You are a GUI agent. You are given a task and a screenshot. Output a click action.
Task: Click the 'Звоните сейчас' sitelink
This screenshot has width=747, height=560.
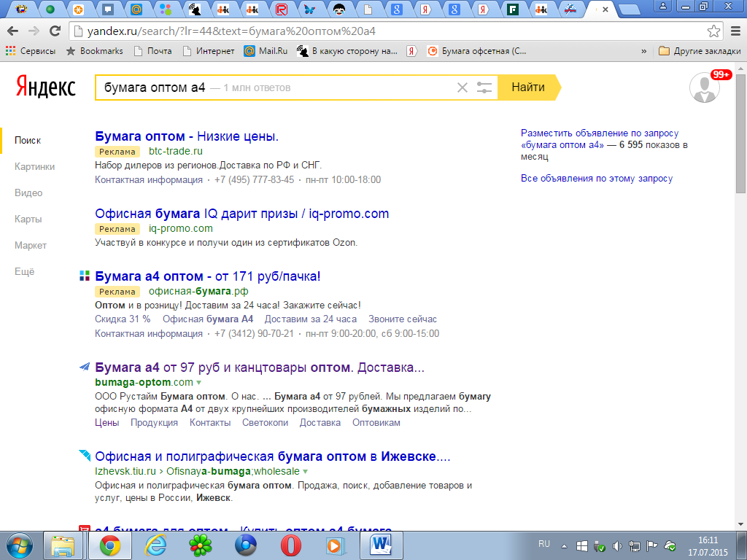pyautogui.click(x=403, y=319)
